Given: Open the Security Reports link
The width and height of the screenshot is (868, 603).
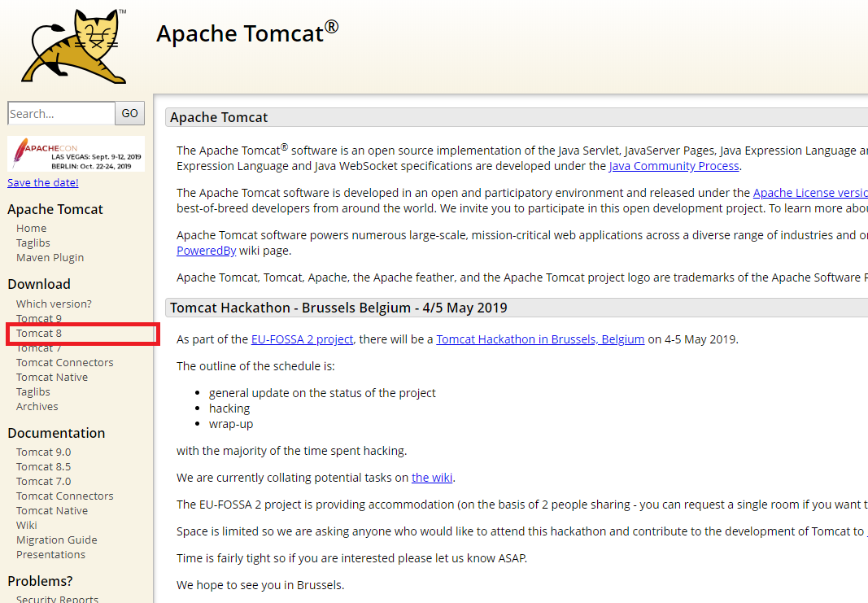Looking at the screenshot, I should 58,599.
